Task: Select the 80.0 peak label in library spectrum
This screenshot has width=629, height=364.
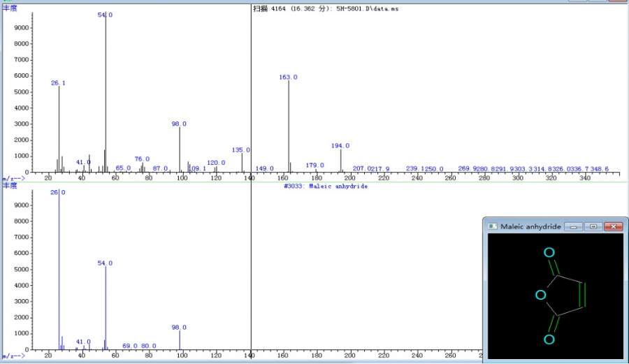Action: [148, 346]
